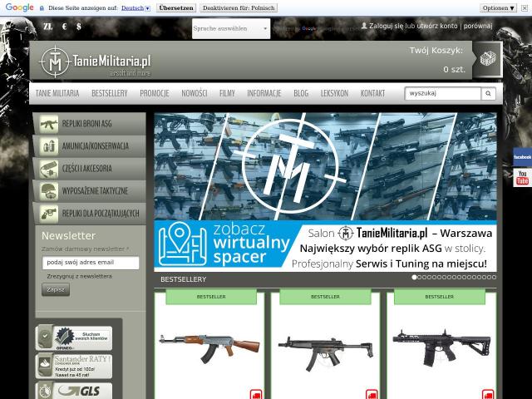This screenshot has width=532, height=399.
Task: Click the TanieMilitaria.pl logo
Action: pos(95,62)
